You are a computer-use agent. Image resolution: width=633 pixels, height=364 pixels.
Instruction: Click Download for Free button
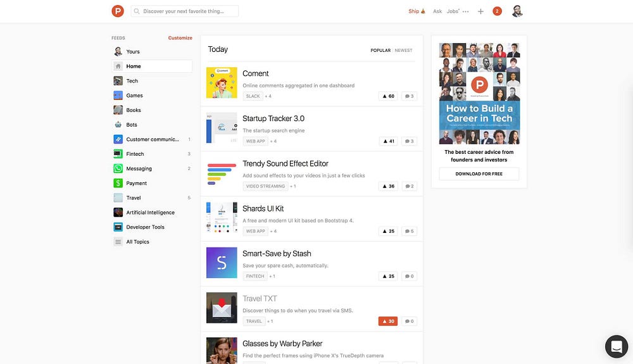pos(479,174)
